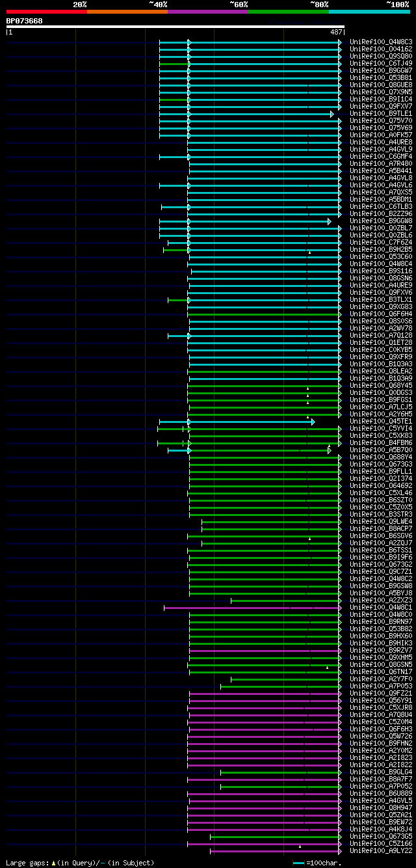Select hit label UniRef100_B9FLL1
This screenshot has width=416, height=868.
[x=381, y=471]
